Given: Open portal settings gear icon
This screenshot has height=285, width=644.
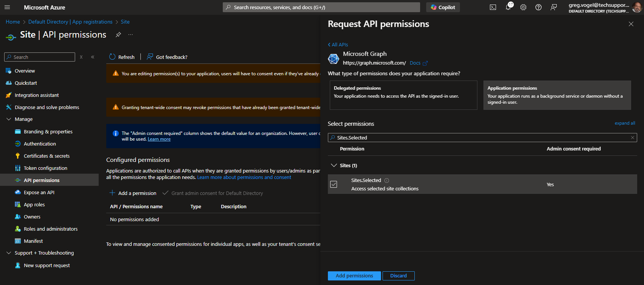Looking at the screenshot, I should [523, 7].
